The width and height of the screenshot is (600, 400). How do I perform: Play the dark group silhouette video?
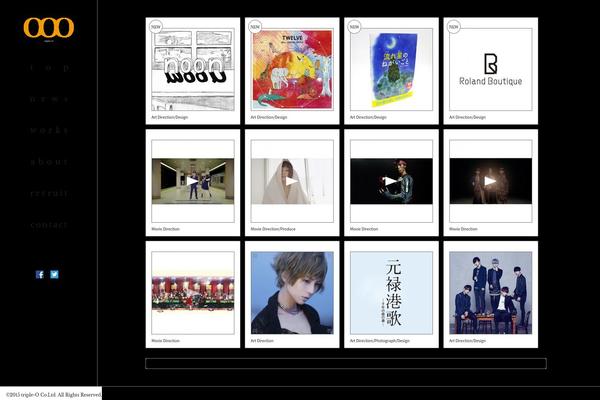click(x=491, y=181)
